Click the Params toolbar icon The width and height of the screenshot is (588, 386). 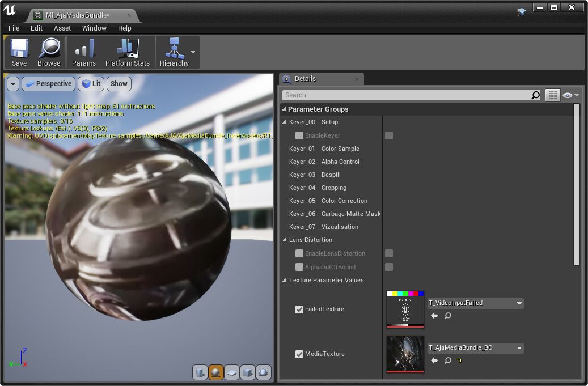(83, 52)
